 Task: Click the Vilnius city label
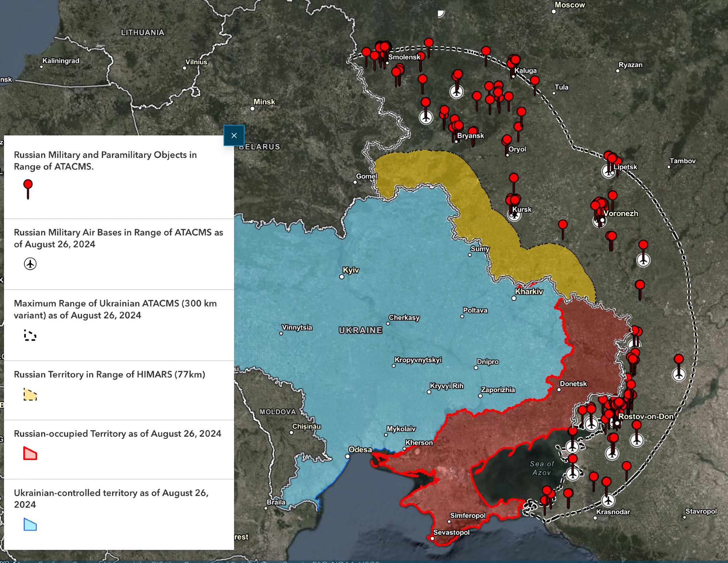[197, 62]
